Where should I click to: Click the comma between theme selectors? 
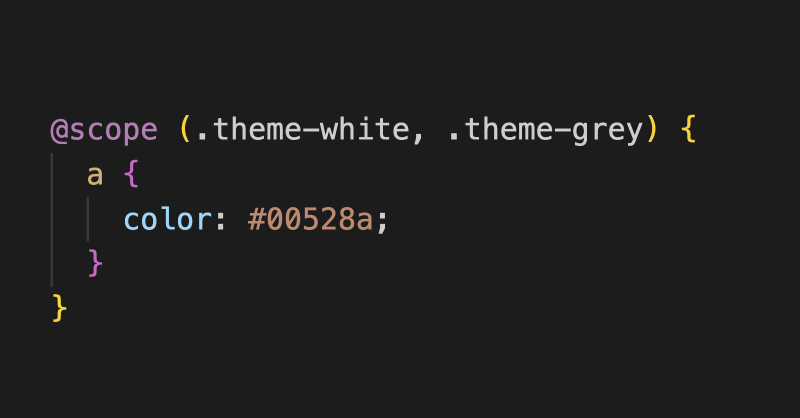[x=418, y=136]
